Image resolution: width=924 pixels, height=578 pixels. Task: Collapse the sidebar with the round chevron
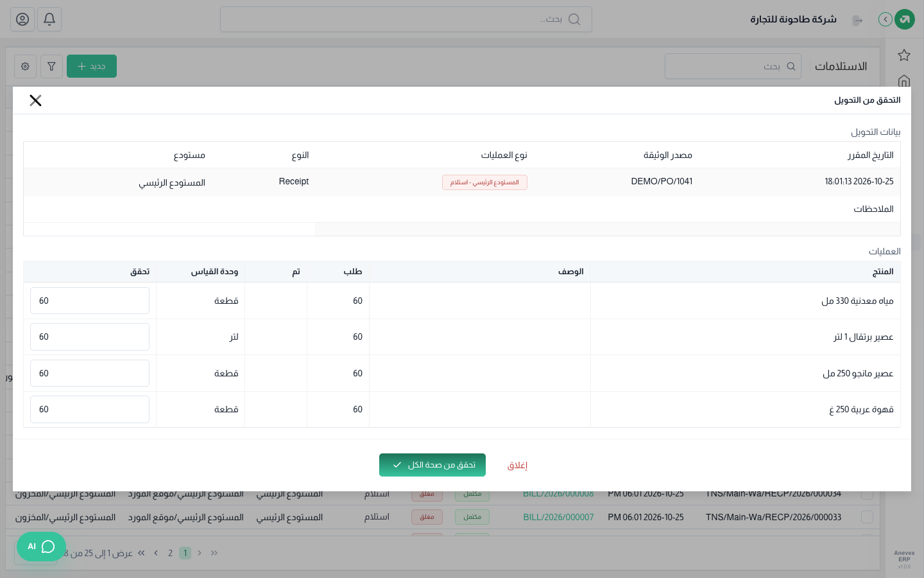(886, 19)
